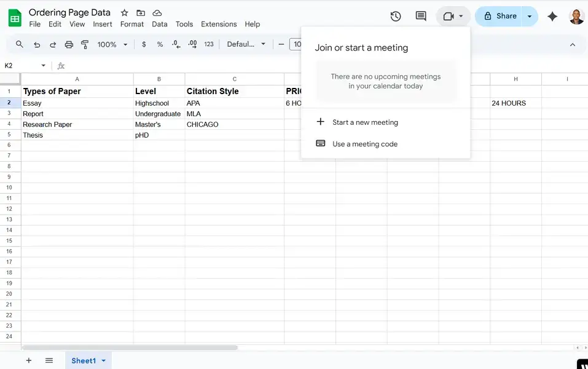Click the Gemini sparkle icon

552,17
